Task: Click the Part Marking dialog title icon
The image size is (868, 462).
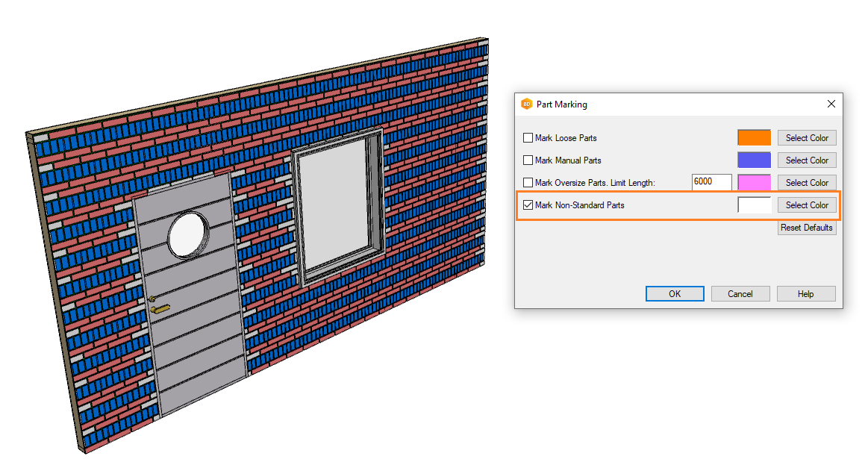Action: (x=526, y=104)
